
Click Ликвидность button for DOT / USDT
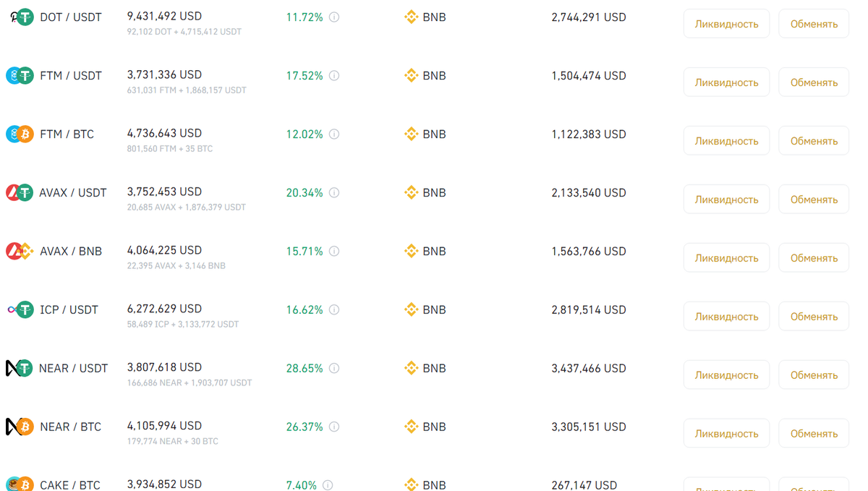726,24
